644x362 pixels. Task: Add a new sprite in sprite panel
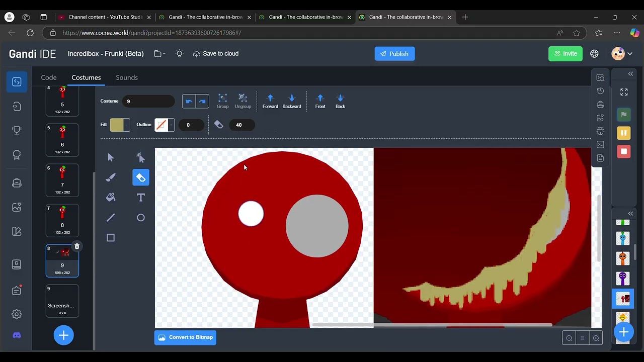pyautogui.click(x=623, y=332)
